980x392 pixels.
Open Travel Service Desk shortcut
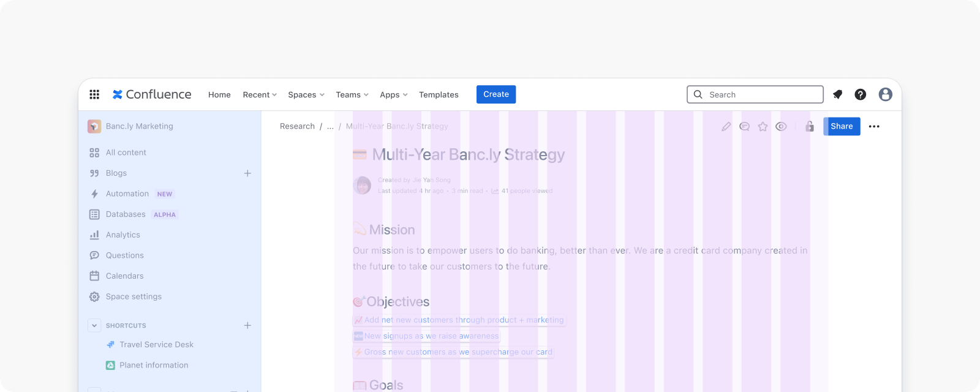click(156, 345)
